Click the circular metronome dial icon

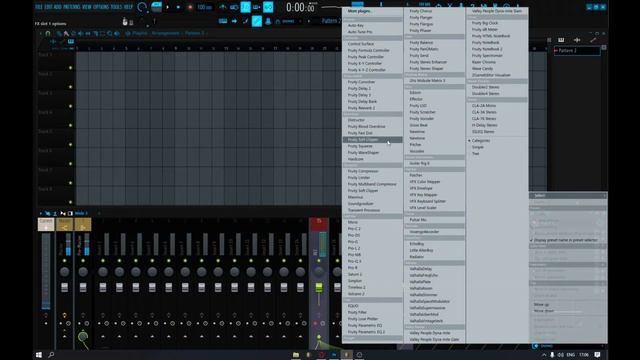142,7
